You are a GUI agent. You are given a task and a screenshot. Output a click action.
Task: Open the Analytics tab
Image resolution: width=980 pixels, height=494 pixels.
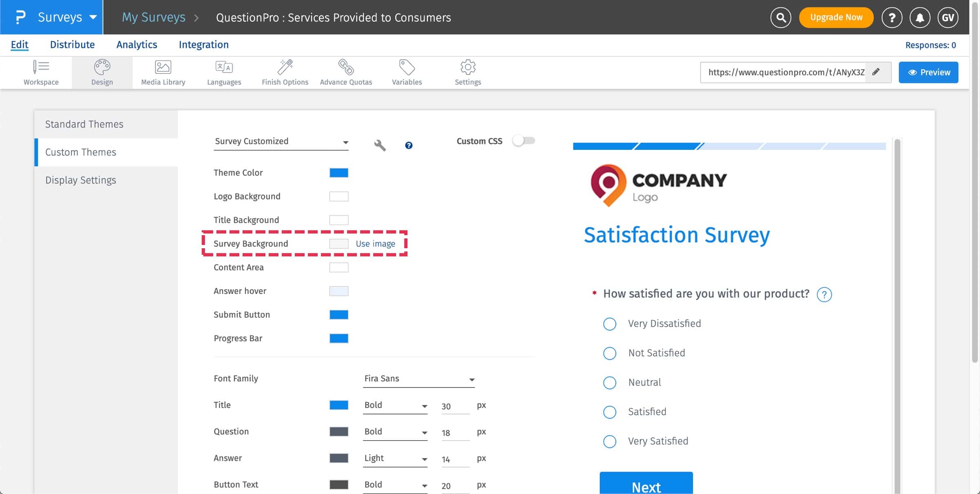pyautogui.click(x=137, y=45)
